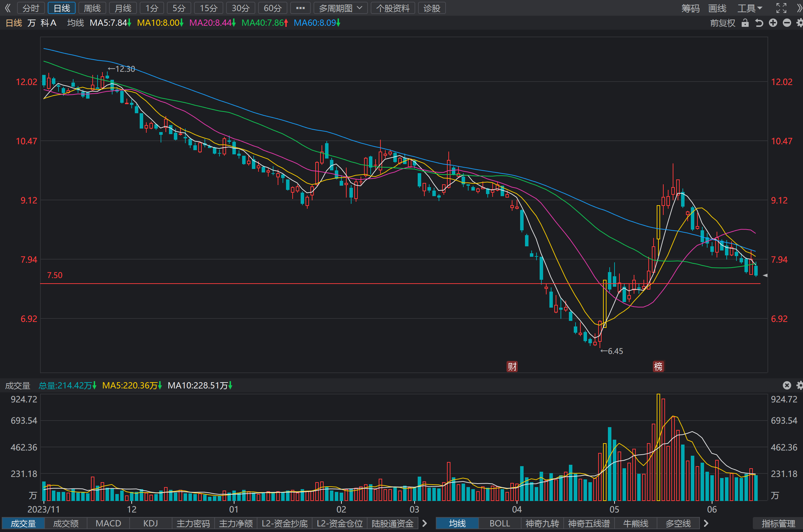
Task: Switch to 周线 weekly chart
Action: click(92, 8)
